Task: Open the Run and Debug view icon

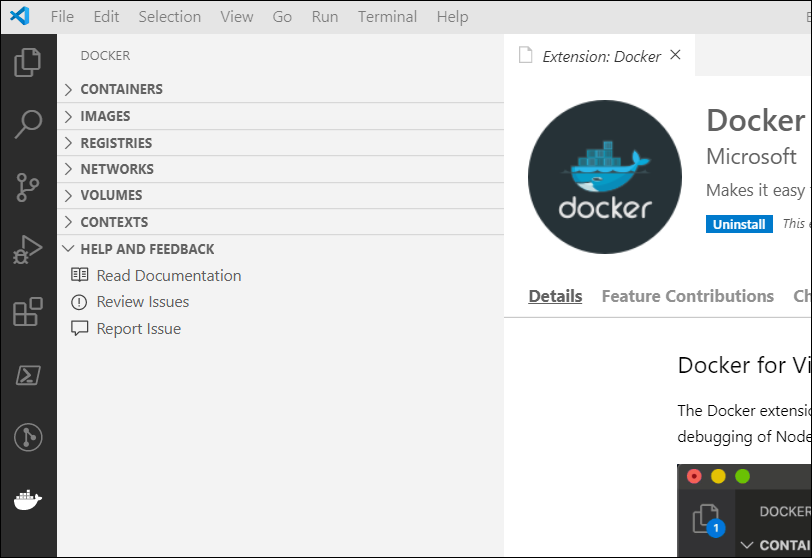Action: pos(28,249)
